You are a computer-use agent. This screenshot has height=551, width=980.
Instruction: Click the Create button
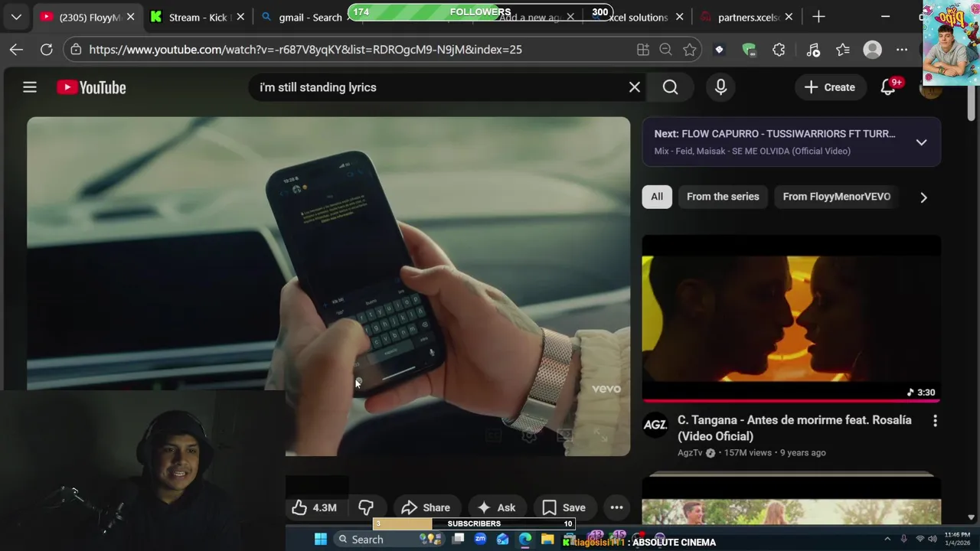coord(829,87)
